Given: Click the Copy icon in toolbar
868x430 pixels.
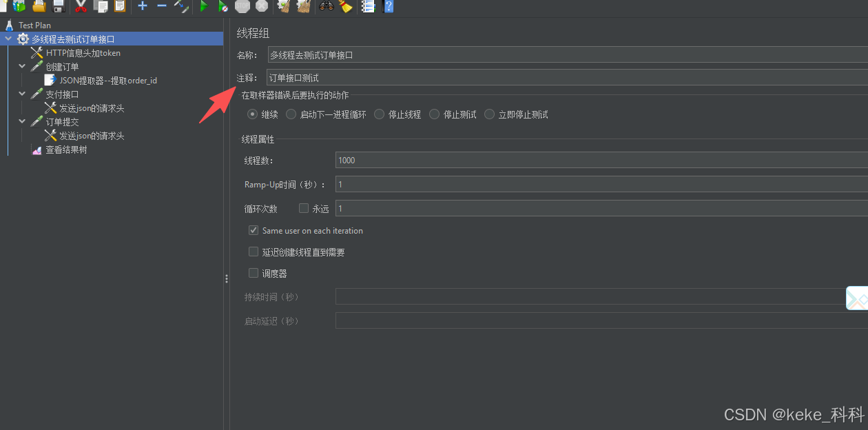Looking at the screenshot, I should pyautogui.click(x=101, y=6).
